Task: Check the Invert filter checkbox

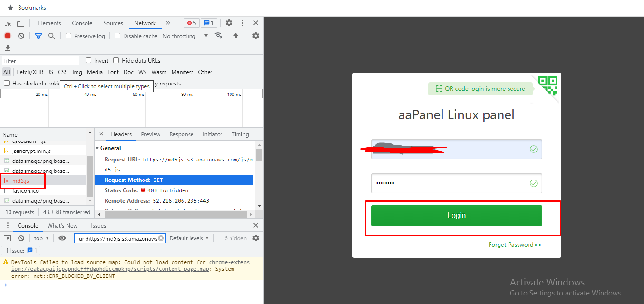Action: coord(88,60)
